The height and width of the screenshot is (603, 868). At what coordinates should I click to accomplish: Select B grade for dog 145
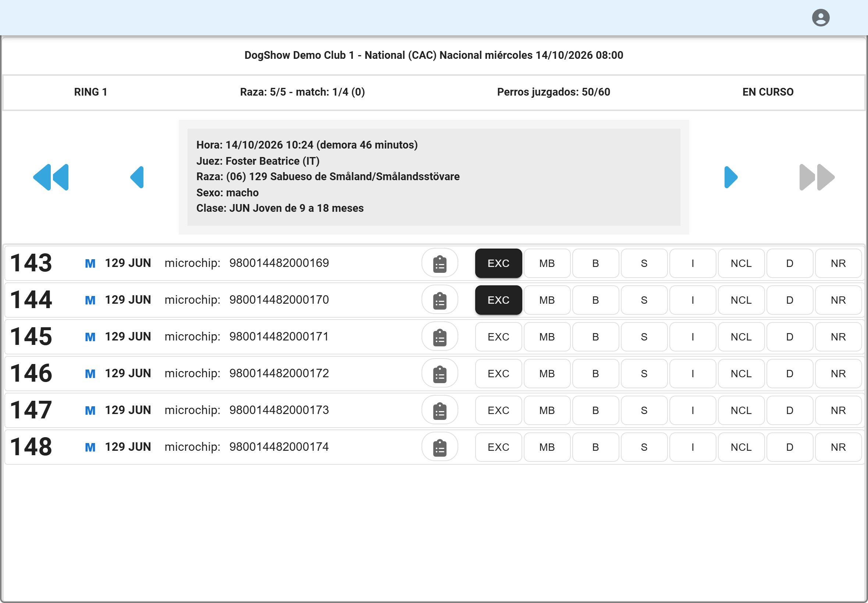click(595, 337)
